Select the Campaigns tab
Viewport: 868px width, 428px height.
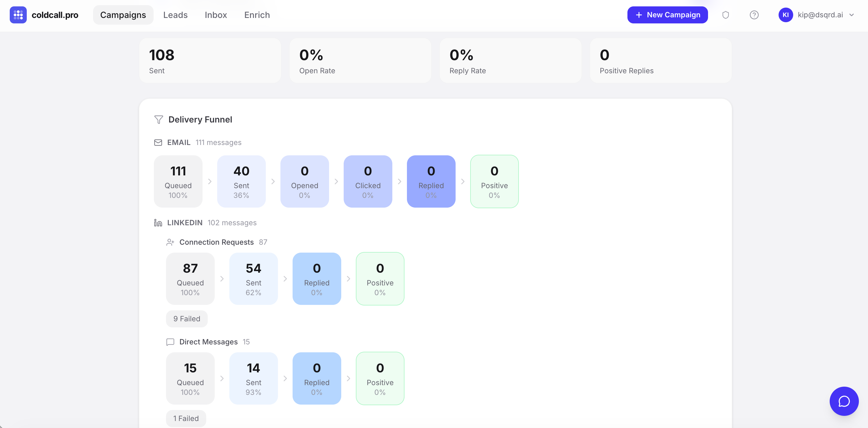pyautogui.click(x=123, y=15)
